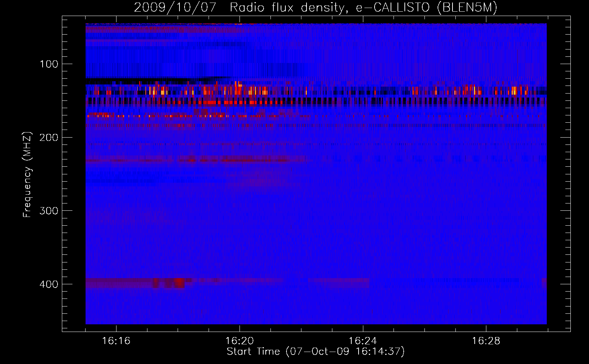Click the 16:20 time tick label
Screen dimensions: 589x364
tap(240, 341)
